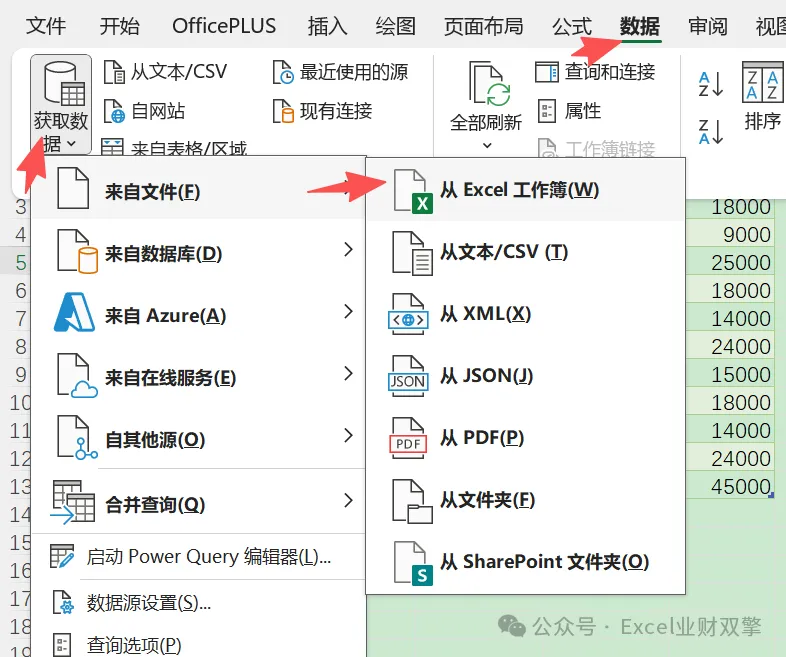The width and height of the screenshot is (786, 657).
Task: Click the cell containing 45000
Action: [730, 487]
